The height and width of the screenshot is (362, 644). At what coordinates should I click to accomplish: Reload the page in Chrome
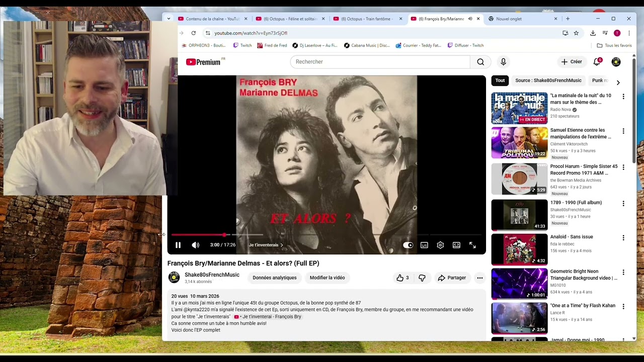[x=193, y=33]
